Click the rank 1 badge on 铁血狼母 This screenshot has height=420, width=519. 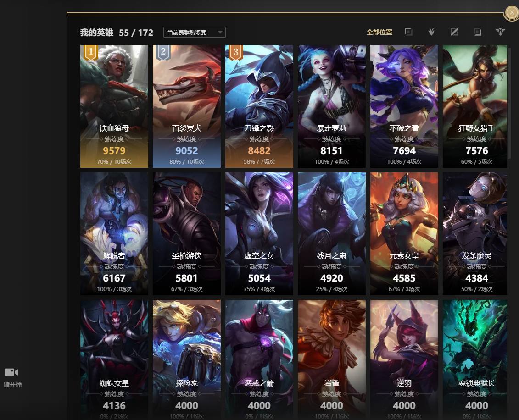(91, 52)
